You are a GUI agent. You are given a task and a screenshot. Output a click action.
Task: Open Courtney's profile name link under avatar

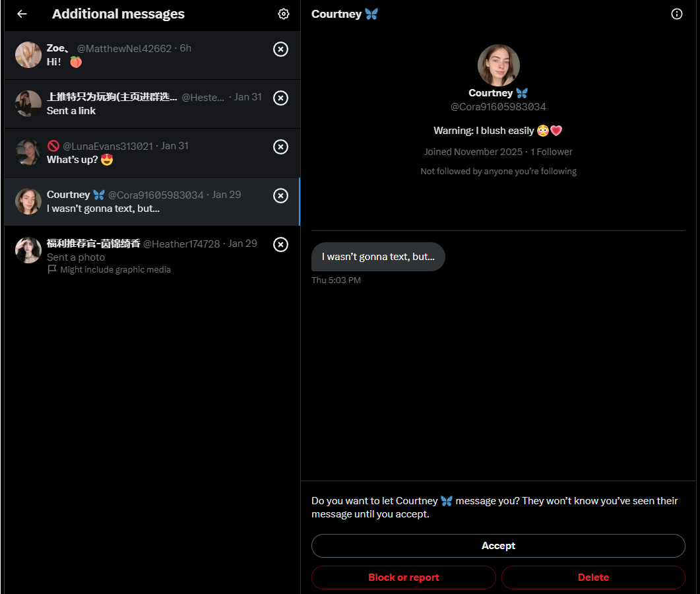(x=498, y=93)
